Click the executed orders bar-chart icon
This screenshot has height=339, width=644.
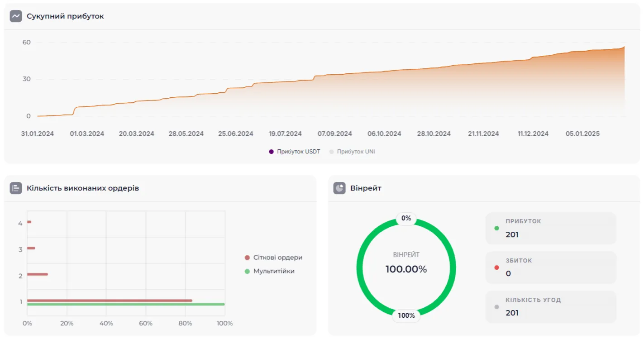[x=16, y=188]
